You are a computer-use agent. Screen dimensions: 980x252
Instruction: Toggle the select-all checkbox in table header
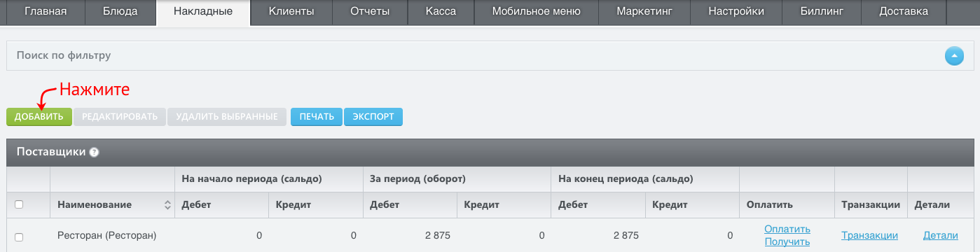(19, 204)
